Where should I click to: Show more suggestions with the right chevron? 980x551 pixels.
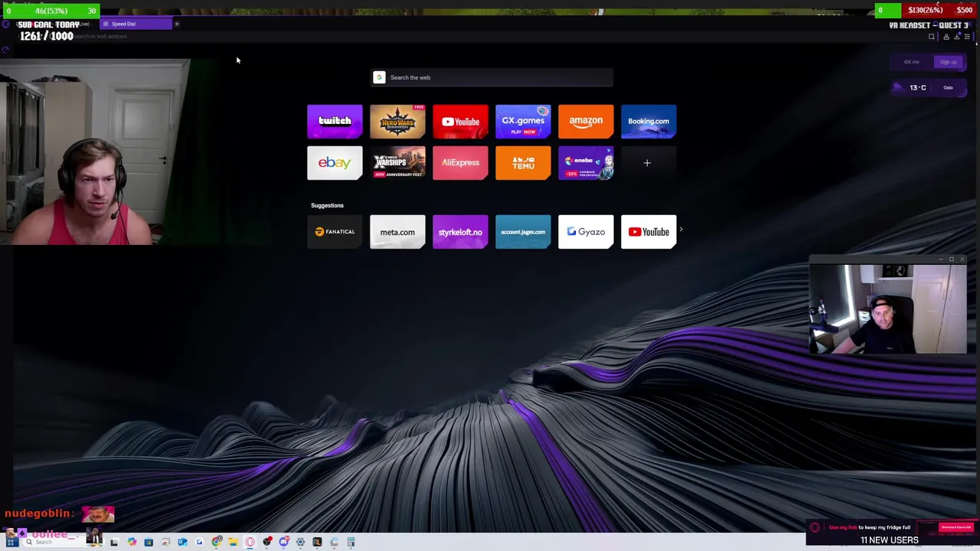tap(681, 230)
